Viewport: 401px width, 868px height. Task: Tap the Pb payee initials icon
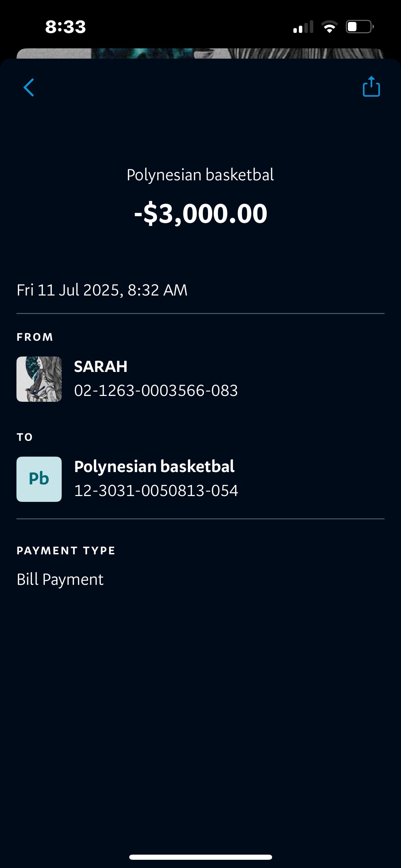[x=39, y=479]
